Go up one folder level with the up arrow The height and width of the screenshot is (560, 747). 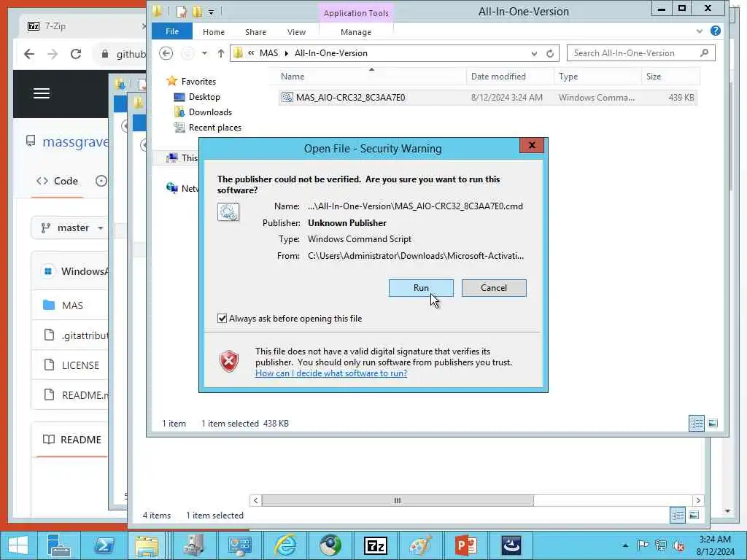click(220, 53)
